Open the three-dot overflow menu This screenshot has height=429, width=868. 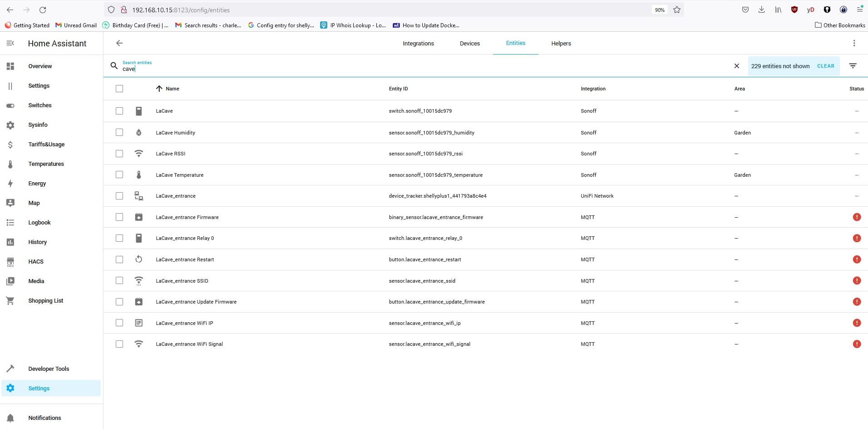pos(854,43)
